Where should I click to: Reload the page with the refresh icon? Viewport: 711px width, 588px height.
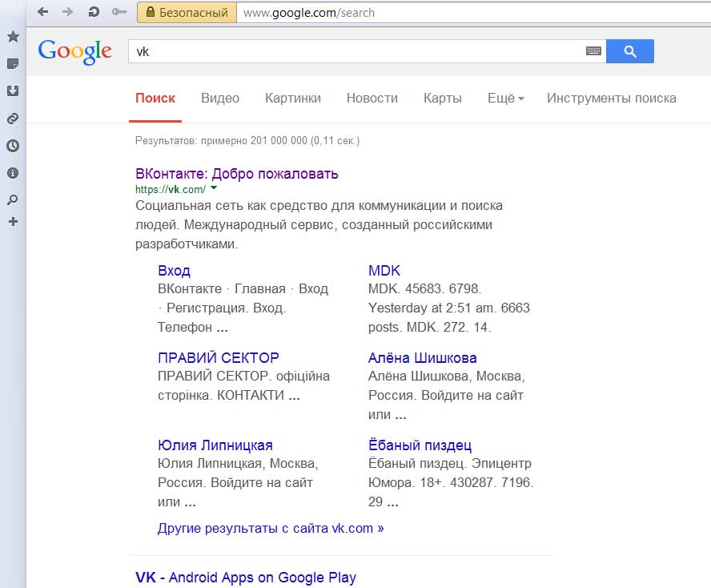tap(94, 12)
